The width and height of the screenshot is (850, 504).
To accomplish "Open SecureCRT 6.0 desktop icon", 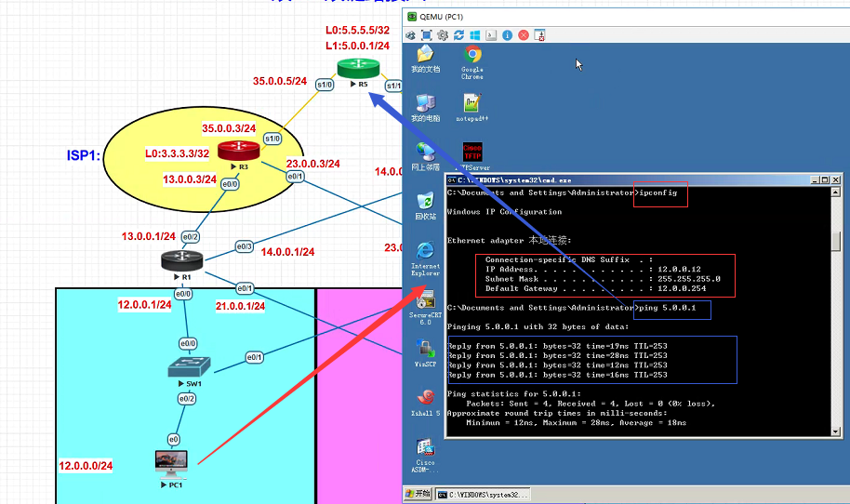I will point(426,307).
